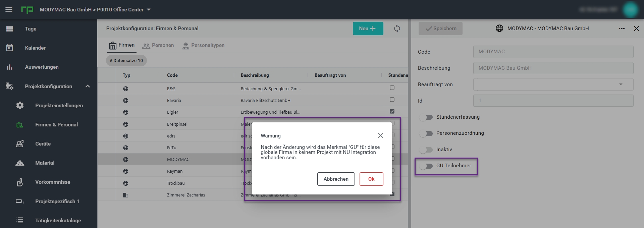The image size is (644, 228).
Task: Close the Warnung dialog with X
Action: [x=380, y=135]
